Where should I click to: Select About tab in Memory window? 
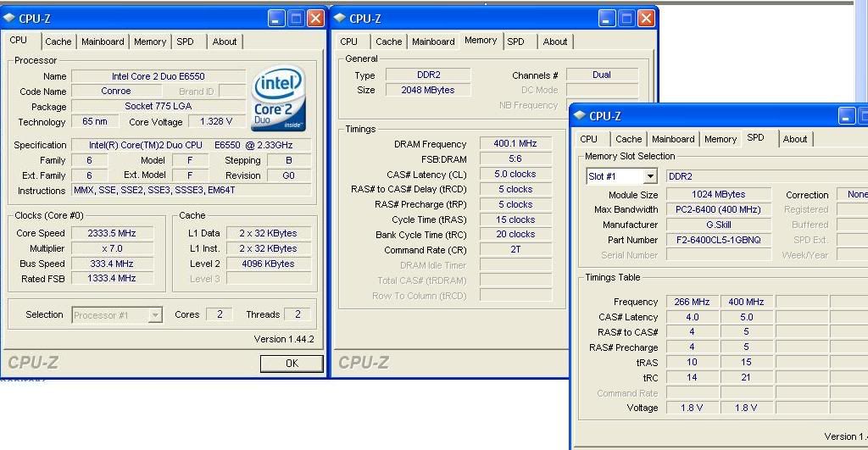pos(555,42)
